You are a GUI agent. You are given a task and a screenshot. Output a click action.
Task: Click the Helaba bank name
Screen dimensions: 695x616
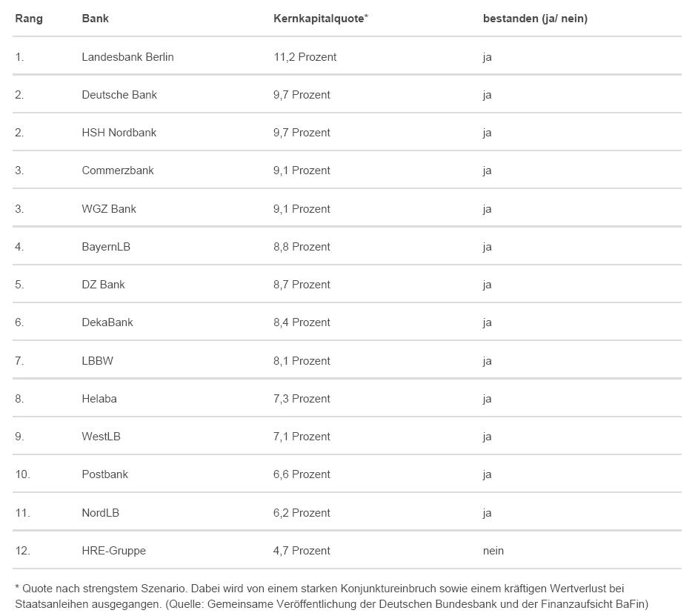99,399
